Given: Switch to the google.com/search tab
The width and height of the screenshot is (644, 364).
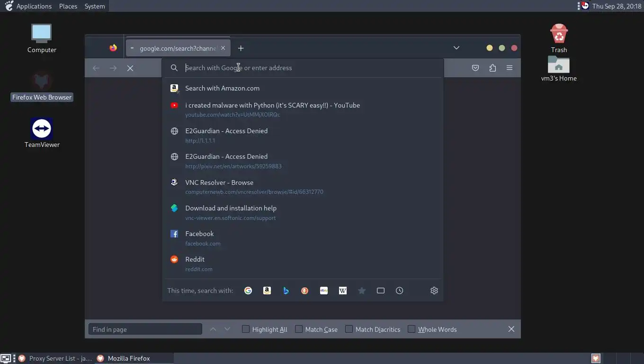Looking at the screenshot, I should 178,48.
